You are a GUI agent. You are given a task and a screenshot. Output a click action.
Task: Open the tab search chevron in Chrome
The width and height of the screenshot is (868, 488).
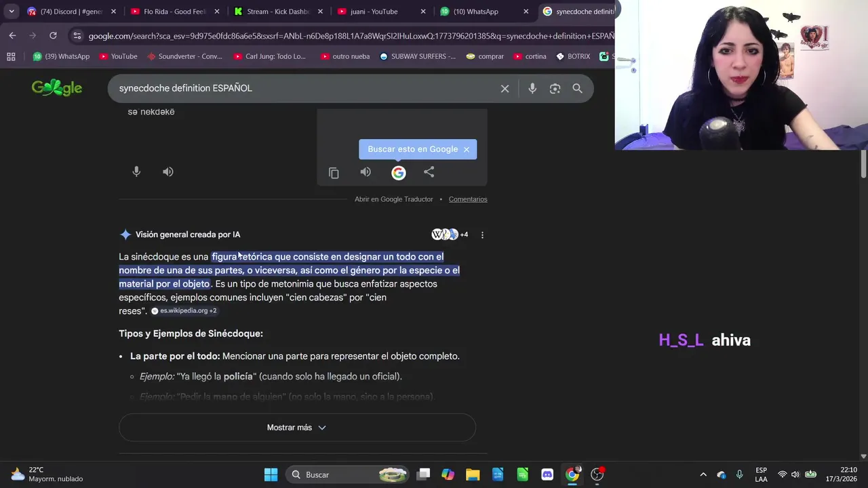pyautogui.click(x=11, y=12)
